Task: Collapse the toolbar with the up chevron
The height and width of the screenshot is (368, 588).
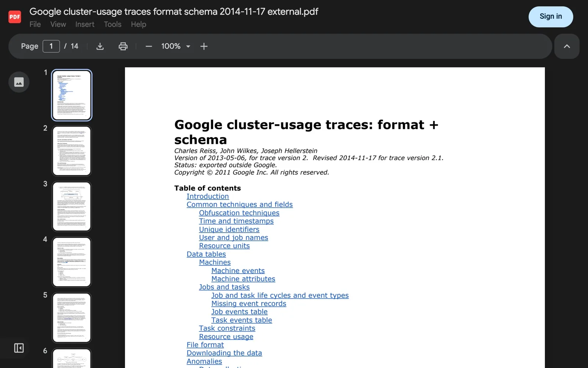Action: click(567, 46)
